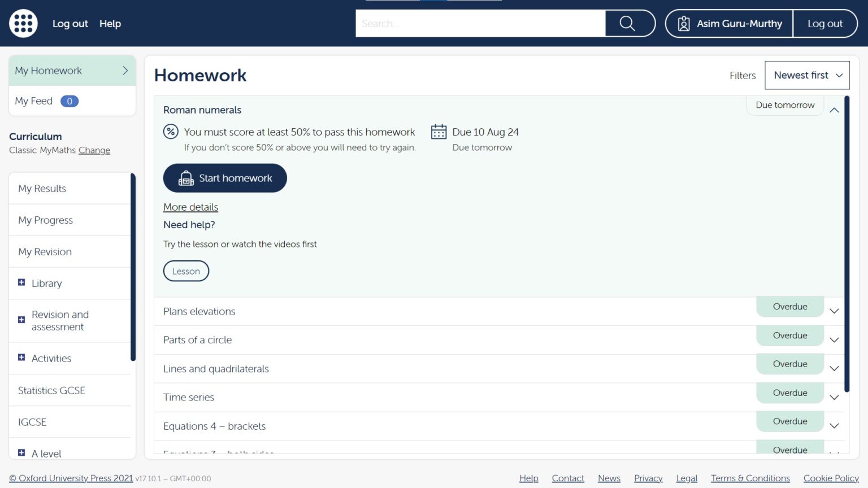
Task: Click the Lesson button
Action: tap(186, 271)
